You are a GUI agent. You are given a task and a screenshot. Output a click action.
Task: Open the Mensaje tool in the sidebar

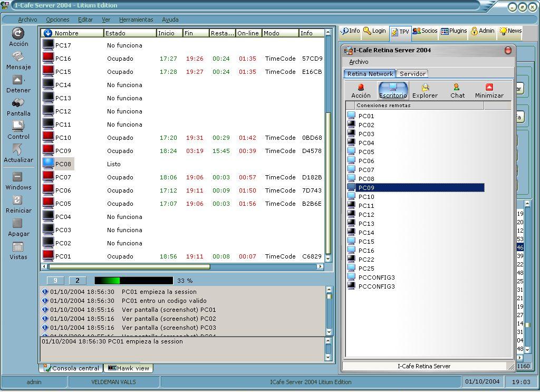[18, 56]
